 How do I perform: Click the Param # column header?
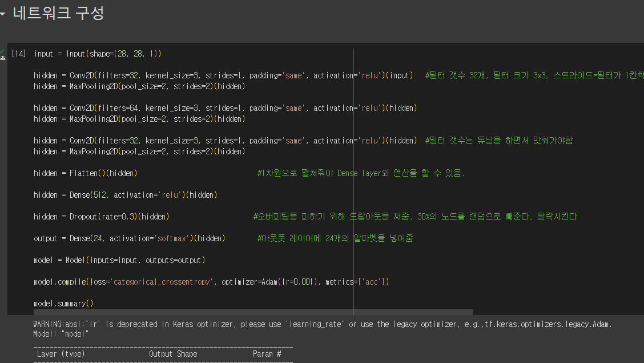(x=267, y=354)
